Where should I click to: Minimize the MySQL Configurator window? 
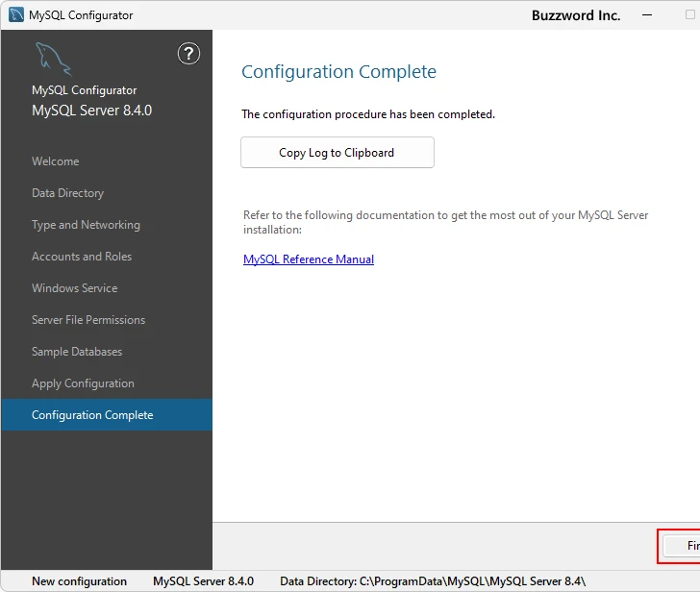click(647, 14)
